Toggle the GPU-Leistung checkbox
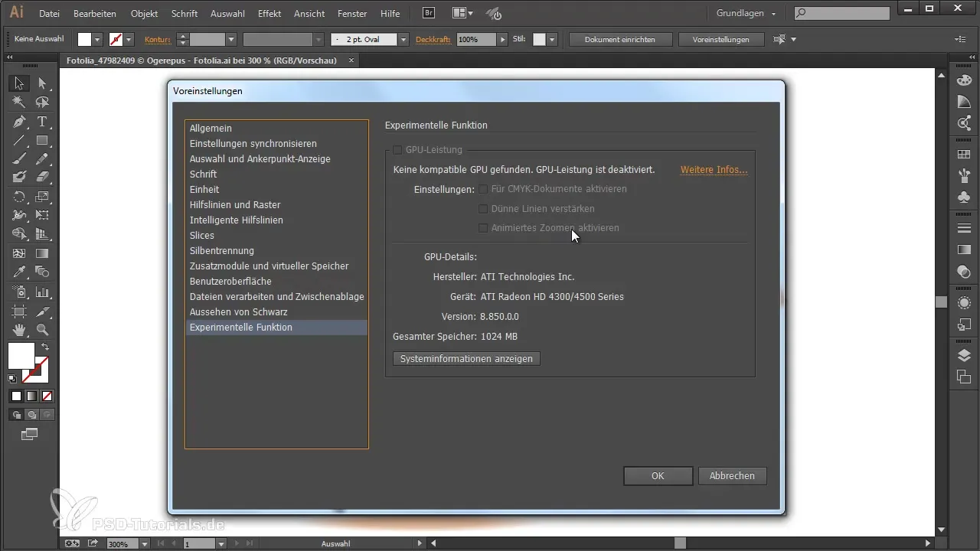This screenshot has height=551, width=980. 397,150
